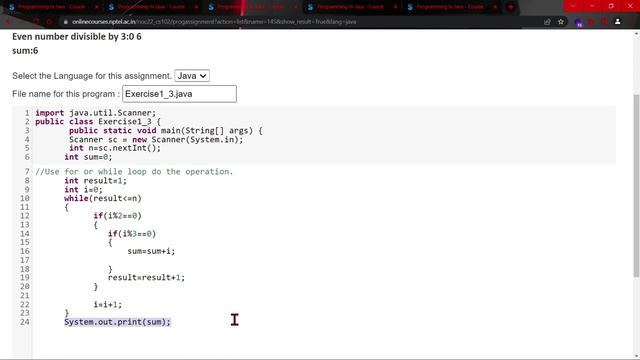640x360 pixels.
Task: Switch to the first Programming In Java tab
Action: coord(52,7)
